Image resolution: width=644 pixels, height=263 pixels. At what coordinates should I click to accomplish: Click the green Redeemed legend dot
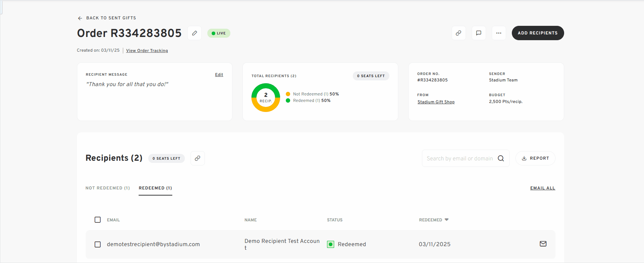coord(288,100)
